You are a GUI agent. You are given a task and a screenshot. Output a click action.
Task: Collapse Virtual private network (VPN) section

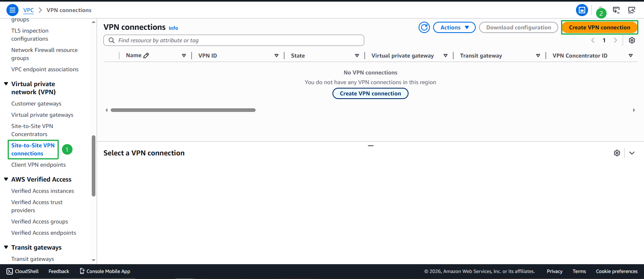[x=6, y=84]
